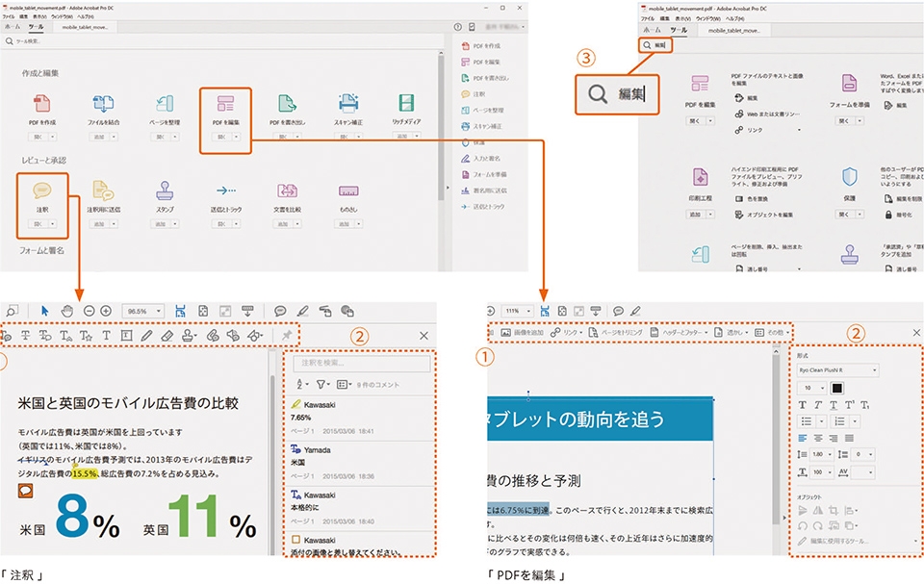Select the PDF を作成 (Create PDF) tool icon
The width and height of the screenshot is (924, 584).
[x=42, y=103]
